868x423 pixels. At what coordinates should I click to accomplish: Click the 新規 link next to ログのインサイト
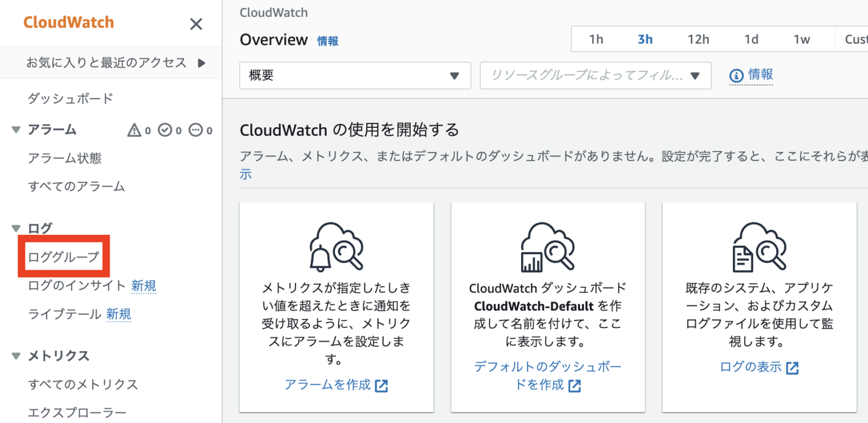click(144, 286)
